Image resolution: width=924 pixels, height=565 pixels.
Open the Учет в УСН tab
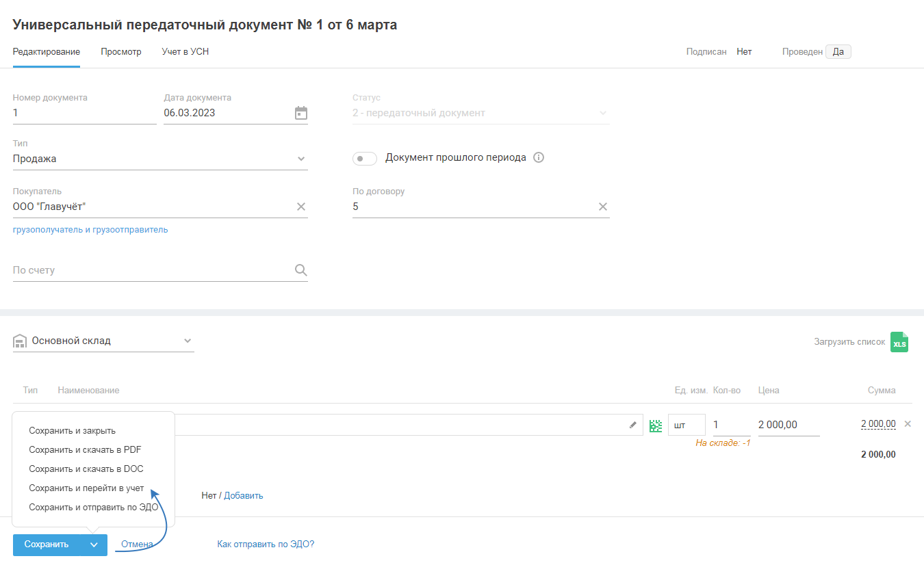(185, 52)
